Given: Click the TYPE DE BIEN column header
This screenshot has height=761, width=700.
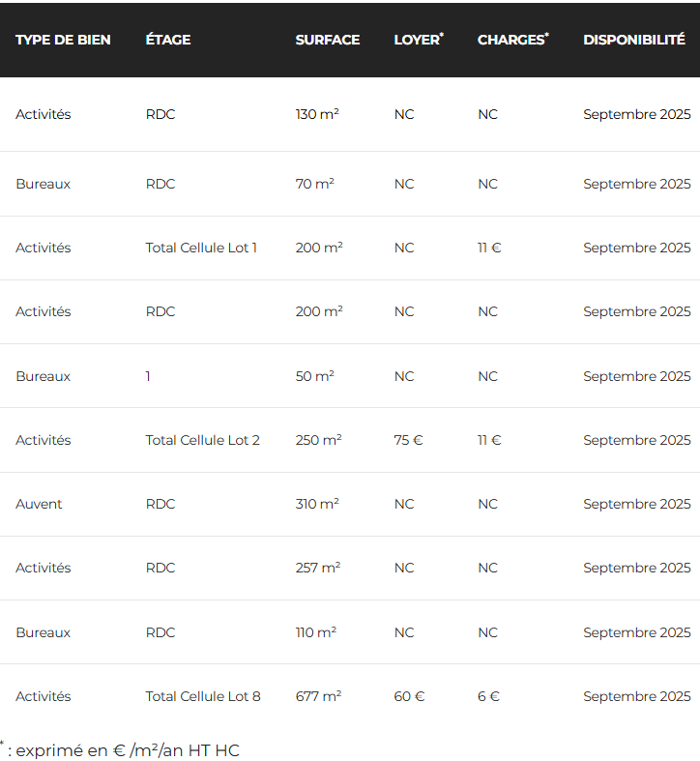Looking at the screenshot, I should point(63,40).
